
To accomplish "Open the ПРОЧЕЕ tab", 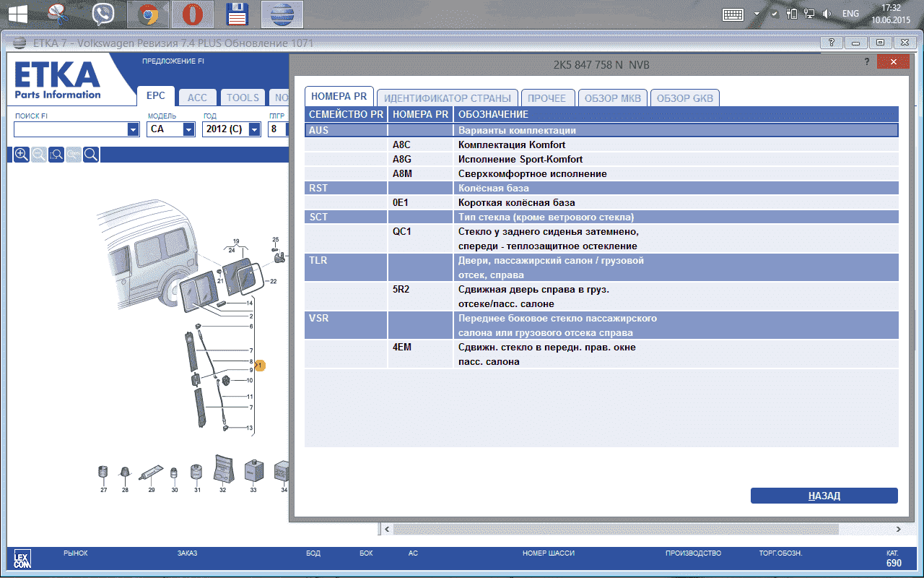I will click(548, 98).
